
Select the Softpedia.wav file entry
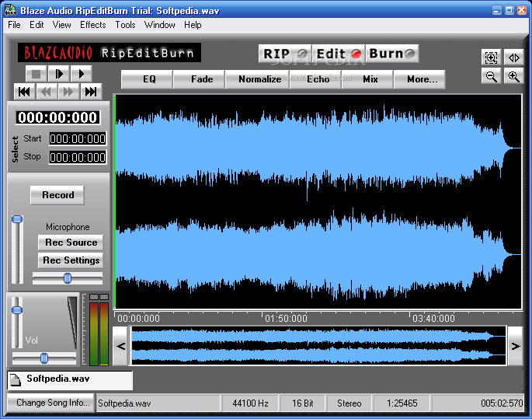[70, 380]
